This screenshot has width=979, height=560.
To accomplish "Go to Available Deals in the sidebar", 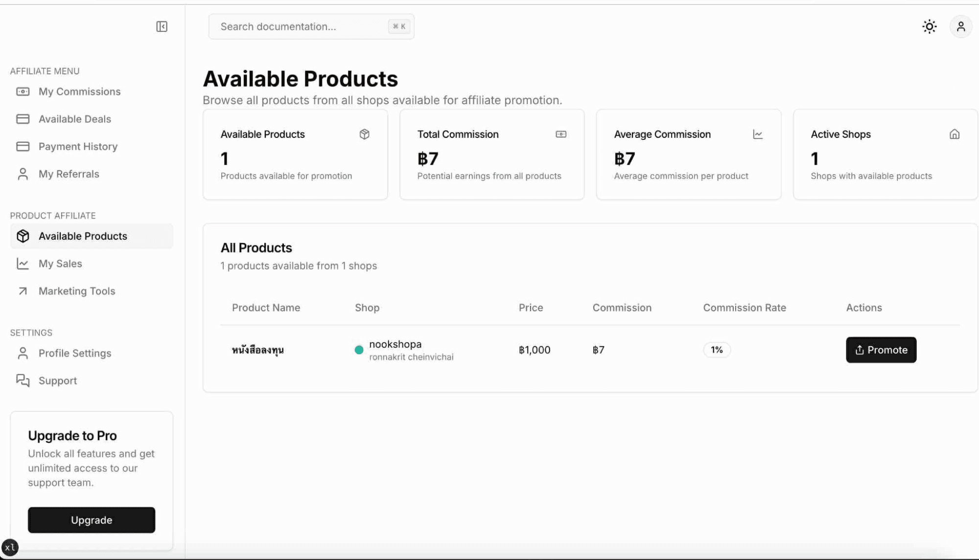I will click(74, 119).
